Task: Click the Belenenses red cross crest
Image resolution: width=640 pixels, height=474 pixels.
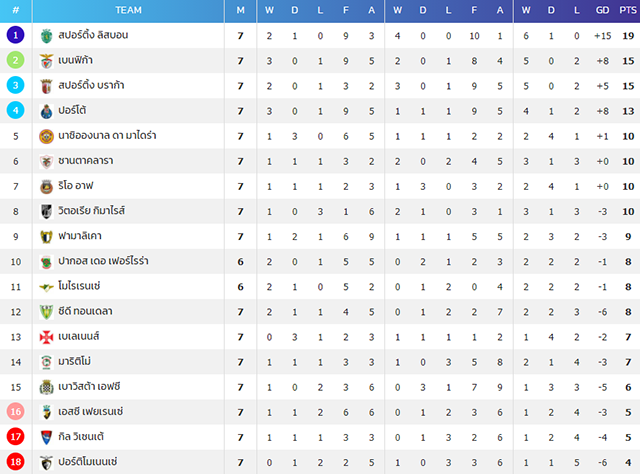Action: (47, 337)
